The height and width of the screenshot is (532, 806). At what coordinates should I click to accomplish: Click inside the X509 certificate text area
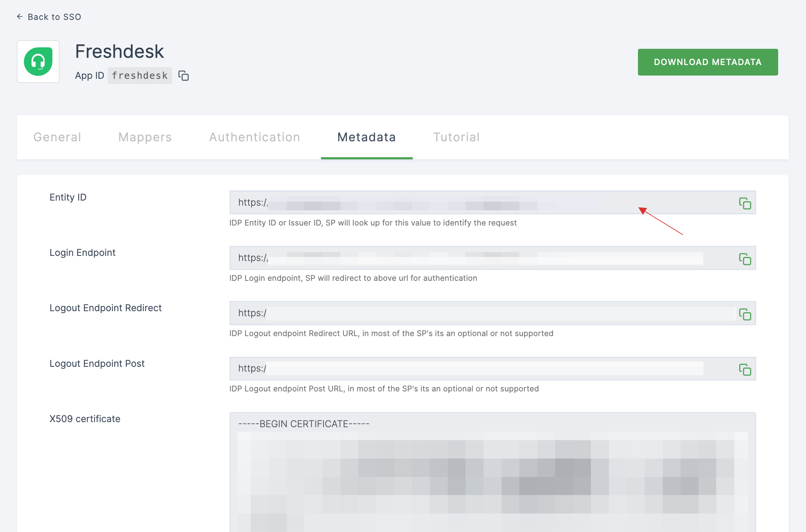click(493, 472)
